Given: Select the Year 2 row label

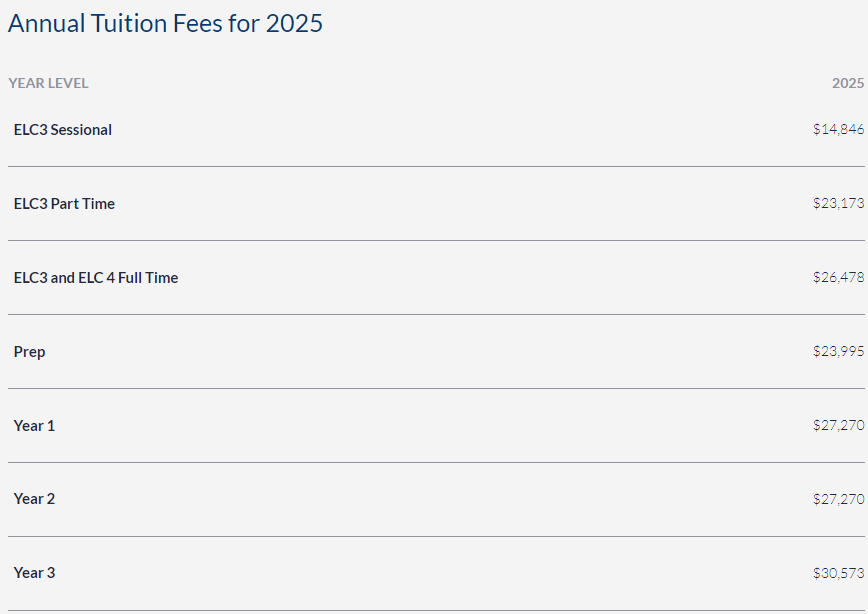Looking at the screenshot, I should coord(34,499).
